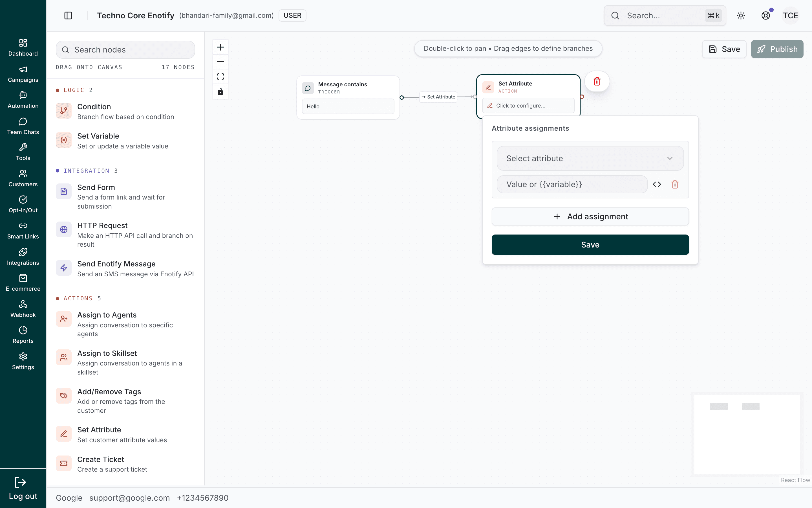Select the Message contains trigger node

pyautogui.click(x=348, y=97)
